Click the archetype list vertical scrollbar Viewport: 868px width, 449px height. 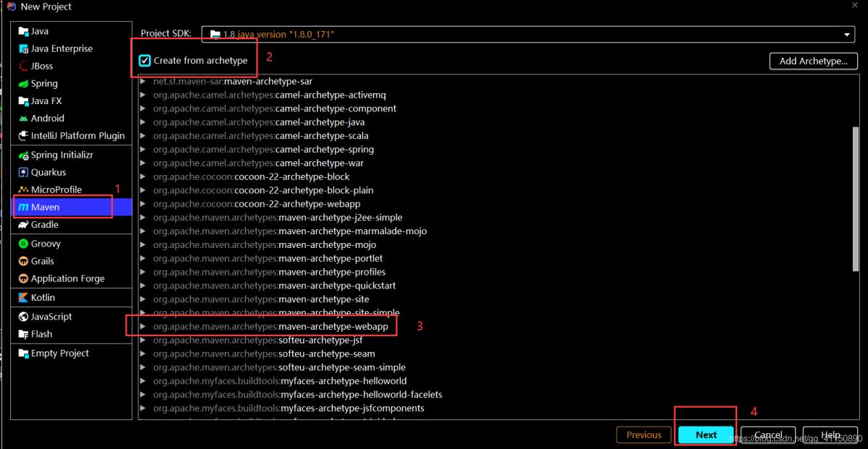[856, 199]
